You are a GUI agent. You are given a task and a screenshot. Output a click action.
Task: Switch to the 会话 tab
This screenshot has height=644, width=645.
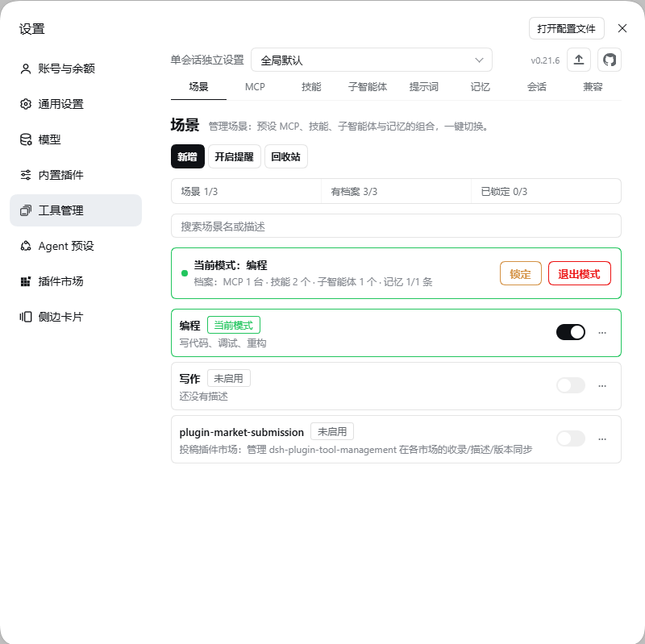point(537,87)
